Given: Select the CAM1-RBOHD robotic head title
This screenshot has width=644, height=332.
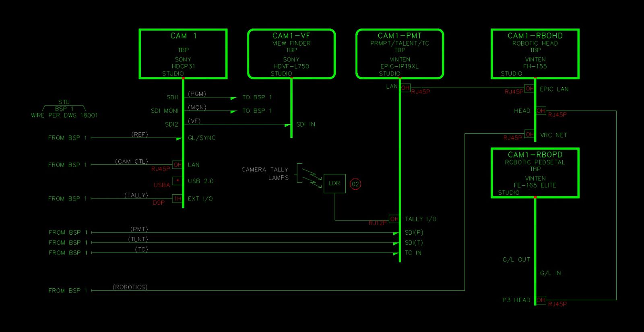Looking at the screenshot, I should (x=535, y=36).
